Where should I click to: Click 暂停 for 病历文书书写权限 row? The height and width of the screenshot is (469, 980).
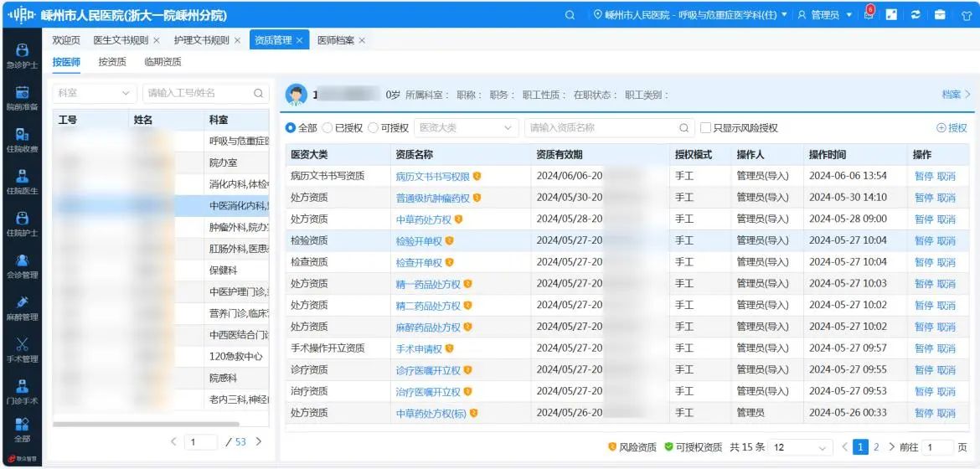tap(924, 177)
